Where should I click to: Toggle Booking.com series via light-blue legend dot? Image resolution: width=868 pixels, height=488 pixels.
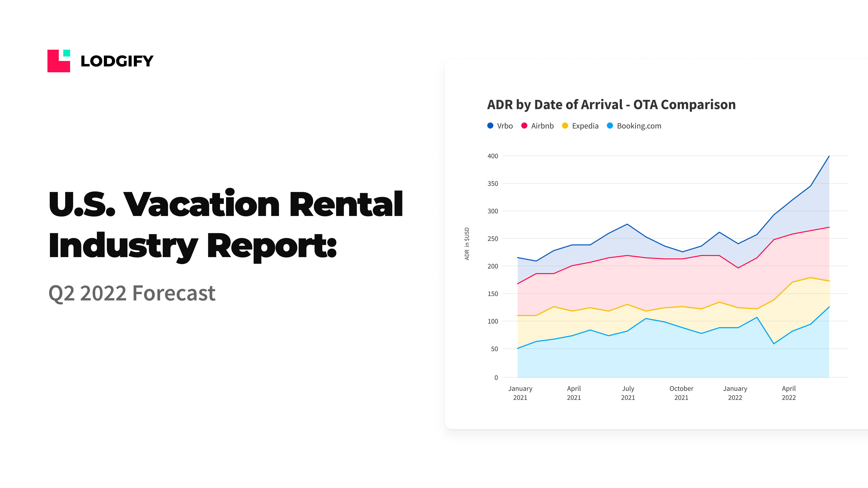[610, 126]
